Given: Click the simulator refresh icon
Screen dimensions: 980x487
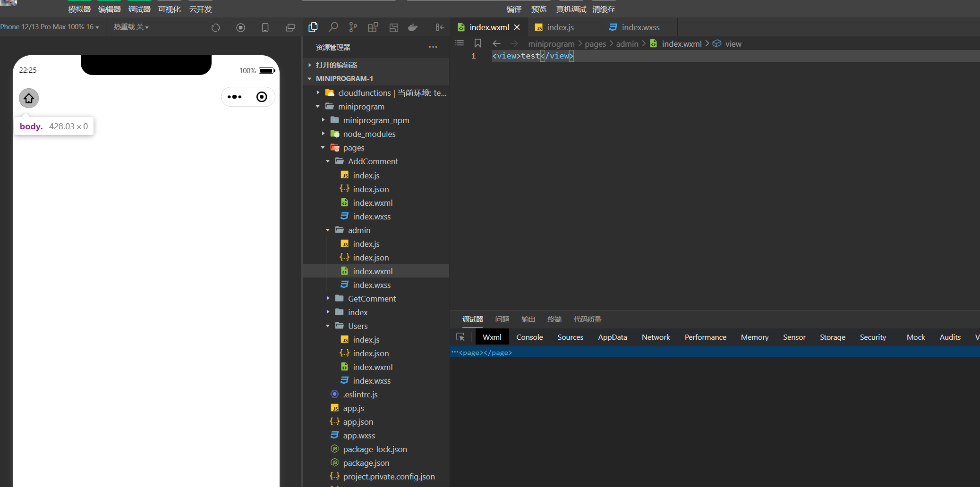Looking at the screenshot, I should (x=216, y=27).
